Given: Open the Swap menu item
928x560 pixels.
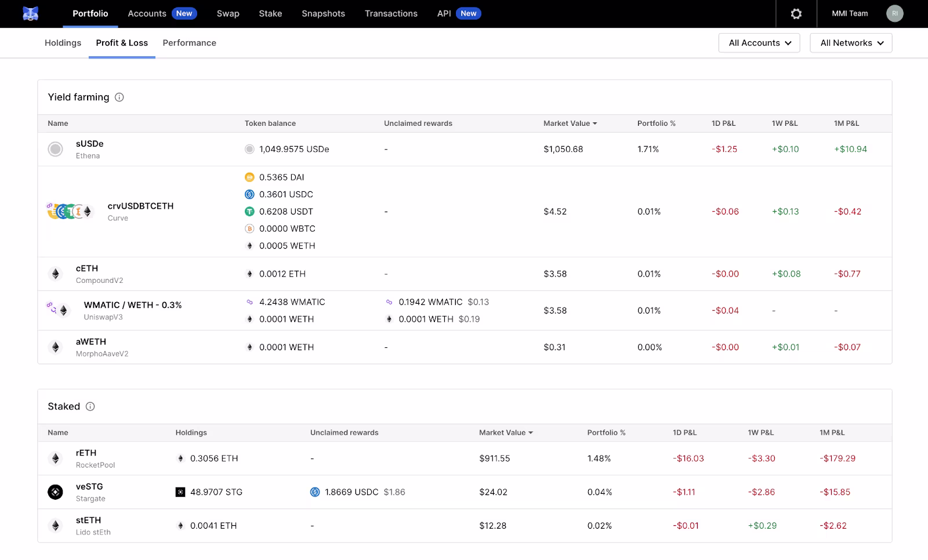Looking at the screenshot, I should click(228, 14).
